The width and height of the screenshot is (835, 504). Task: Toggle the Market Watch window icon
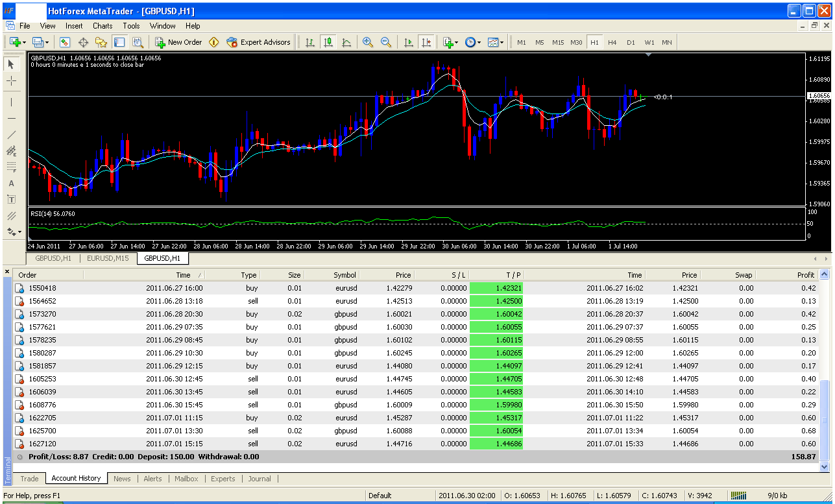65,42
